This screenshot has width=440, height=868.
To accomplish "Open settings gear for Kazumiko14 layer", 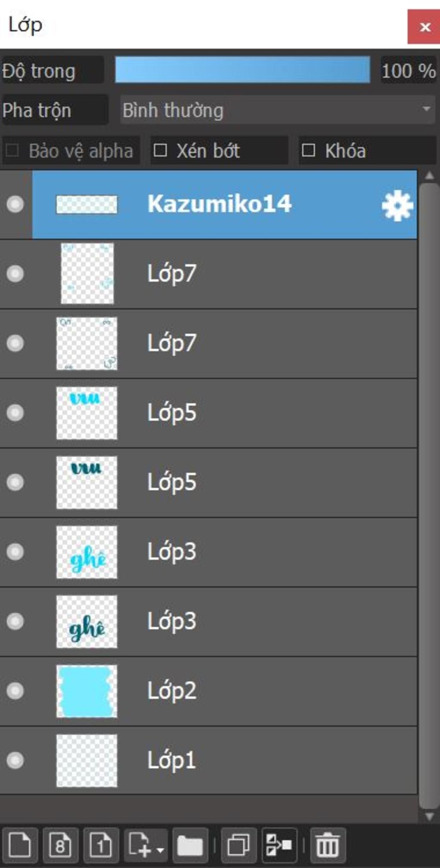I will [x=397, y=205].
